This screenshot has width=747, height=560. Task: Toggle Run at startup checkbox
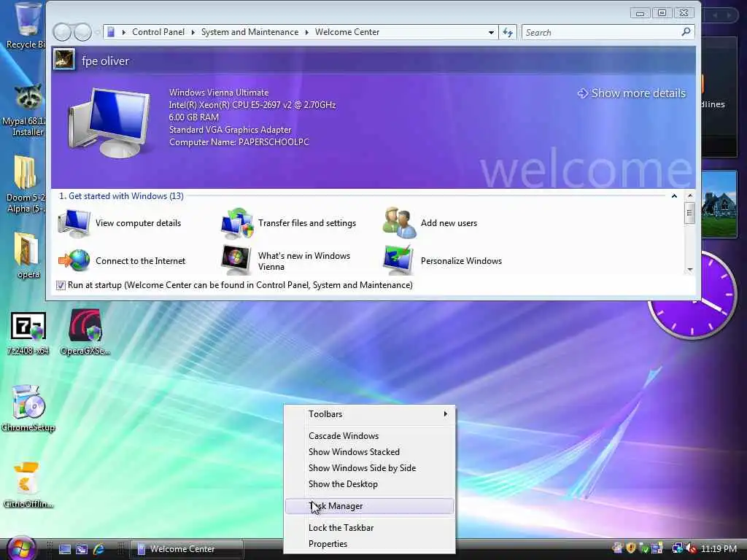click(x=61, y=285)
